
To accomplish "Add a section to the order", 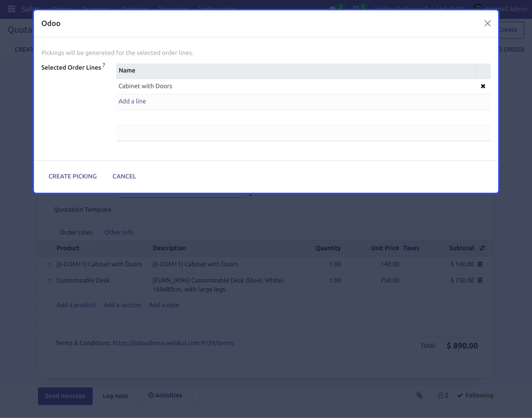I will 122,305.
